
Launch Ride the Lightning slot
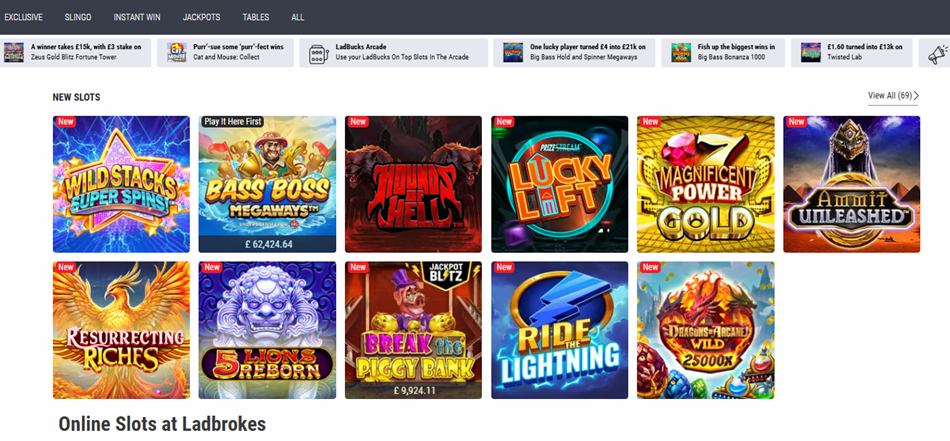point(560,330)
